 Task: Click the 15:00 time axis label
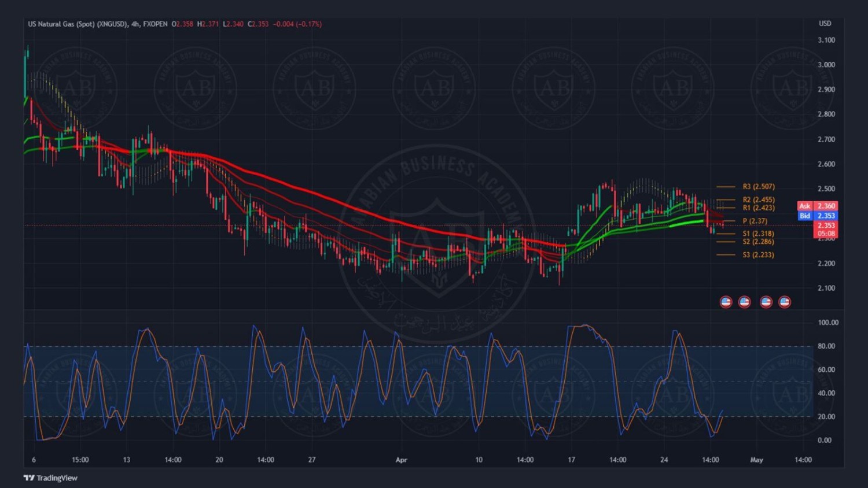tap(80, 460)
